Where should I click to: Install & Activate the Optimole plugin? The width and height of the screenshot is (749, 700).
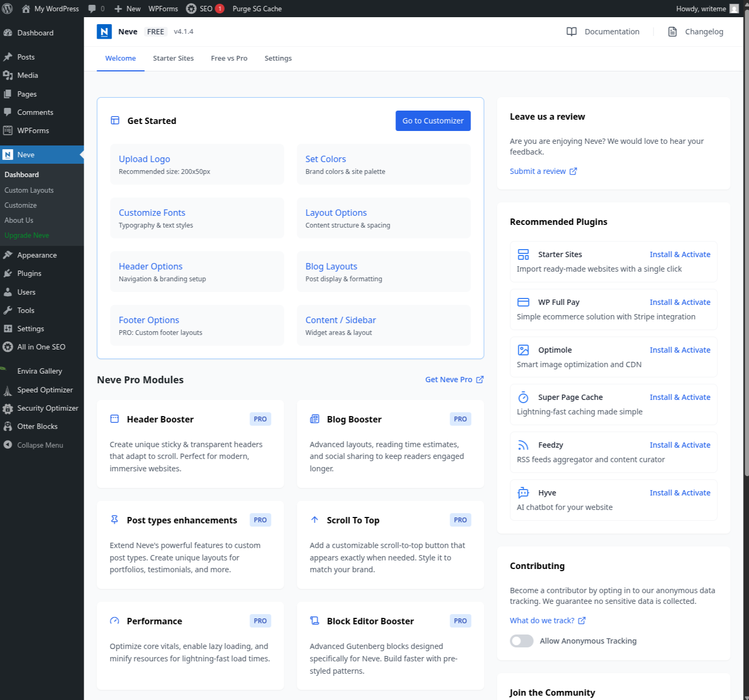[679, 350]
